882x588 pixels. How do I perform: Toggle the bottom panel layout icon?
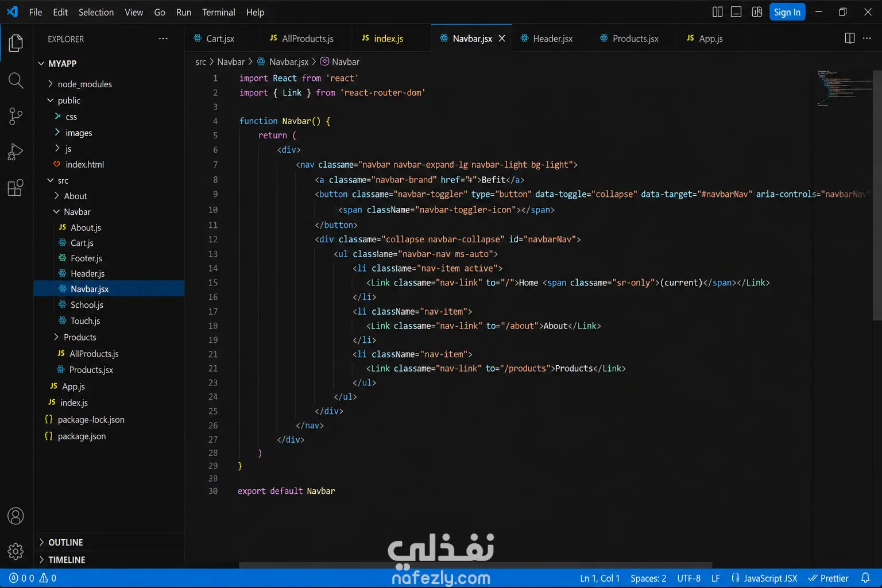click(x=736, y=12)
